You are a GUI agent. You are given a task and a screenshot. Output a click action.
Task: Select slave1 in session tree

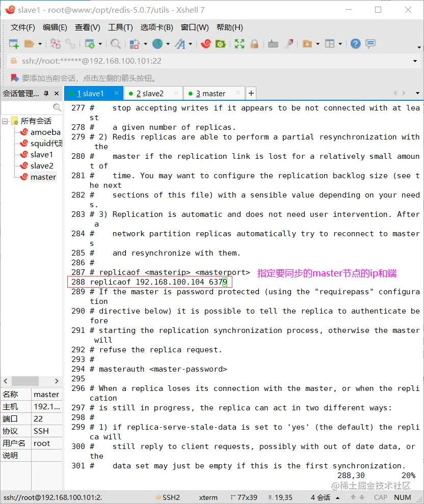(41, 155)
